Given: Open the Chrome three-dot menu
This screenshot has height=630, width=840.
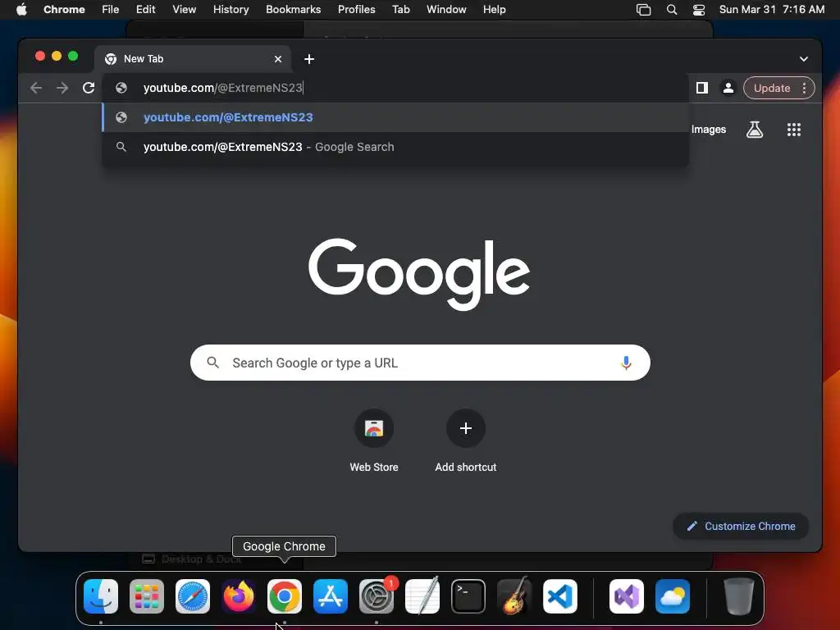Looking at the screenshot, I should point(804,88).
